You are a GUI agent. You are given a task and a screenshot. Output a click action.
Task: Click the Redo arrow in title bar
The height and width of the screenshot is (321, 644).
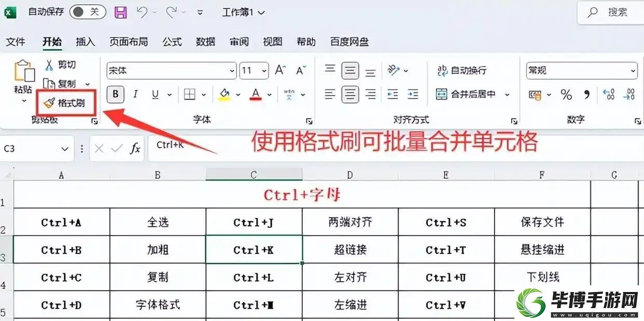pos(172,12)
